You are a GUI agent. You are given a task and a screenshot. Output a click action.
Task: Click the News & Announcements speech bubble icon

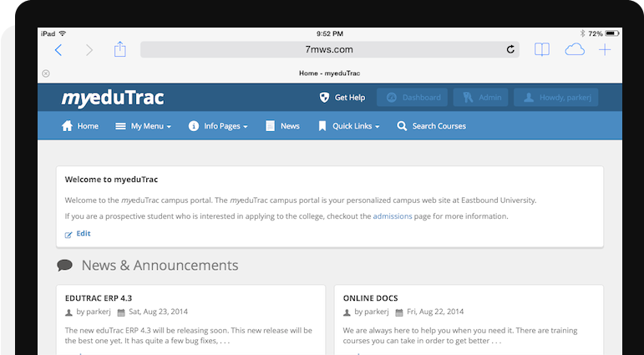point(65,266)
